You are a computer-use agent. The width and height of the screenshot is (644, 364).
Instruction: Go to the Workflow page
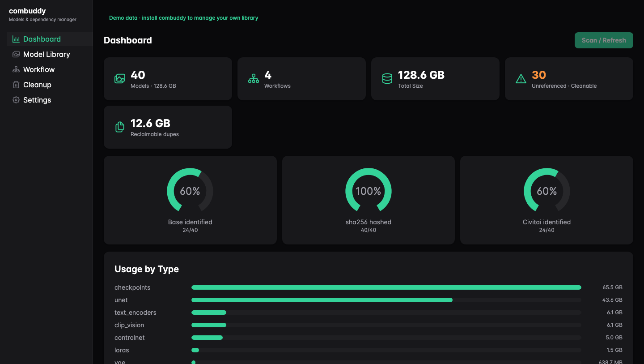50,69
